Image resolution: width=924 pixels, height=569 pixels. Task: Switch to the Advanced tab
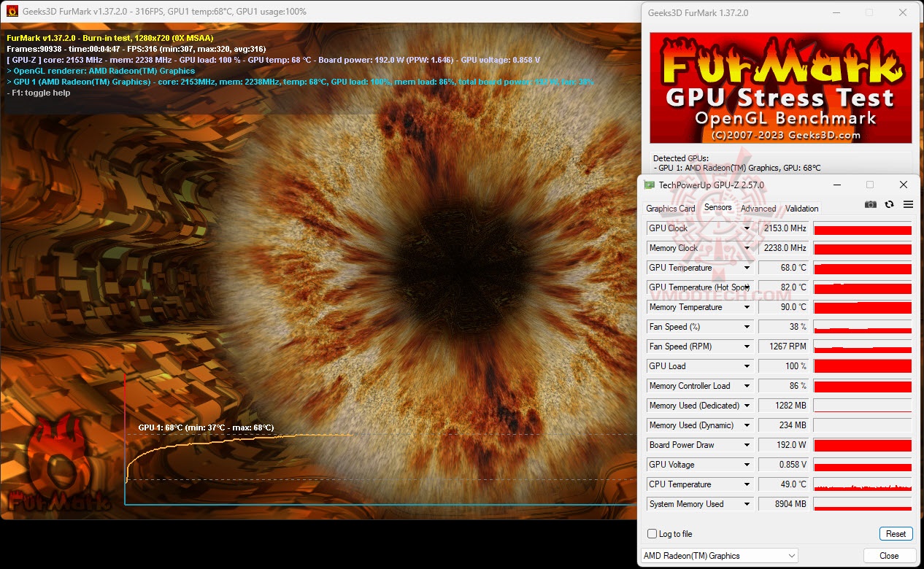[x=758, y=209]
